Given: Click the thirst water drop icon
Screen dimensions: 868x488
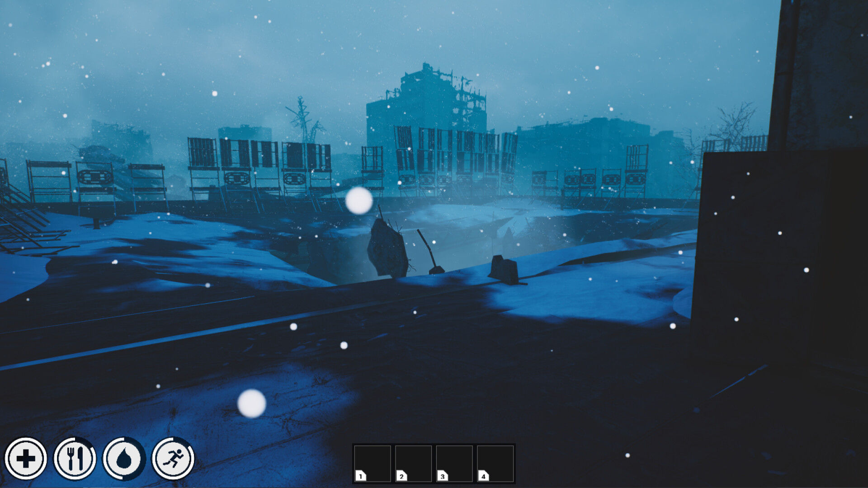Looking at the screenshot, I should pos(124,459).
